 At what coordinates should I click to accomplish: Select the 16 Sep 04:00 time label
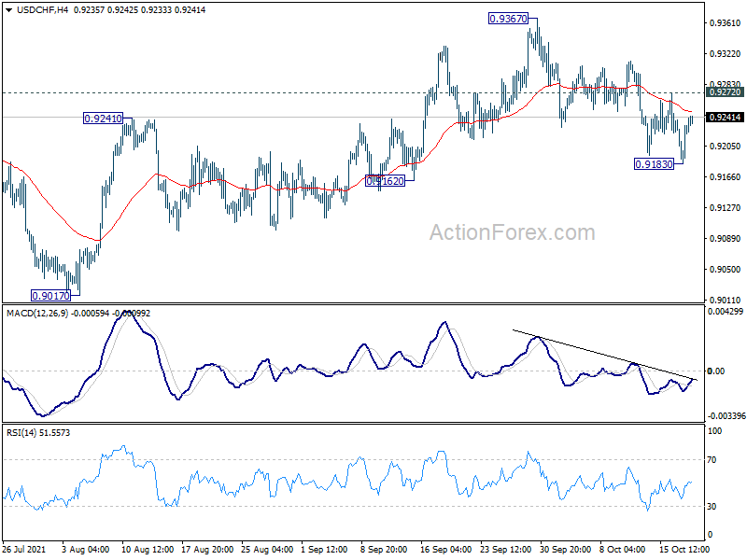click(x=445, y=549)
